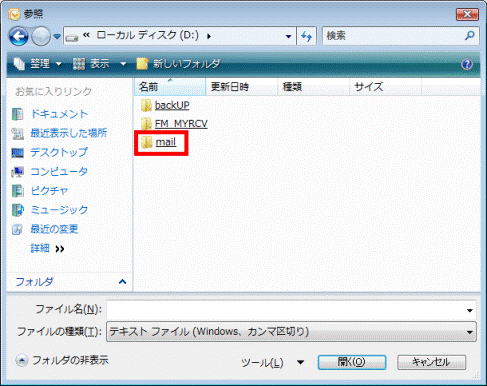Screen dimensions: 487x386
Task: Open the ツール(L) menu
Action: 262,362
